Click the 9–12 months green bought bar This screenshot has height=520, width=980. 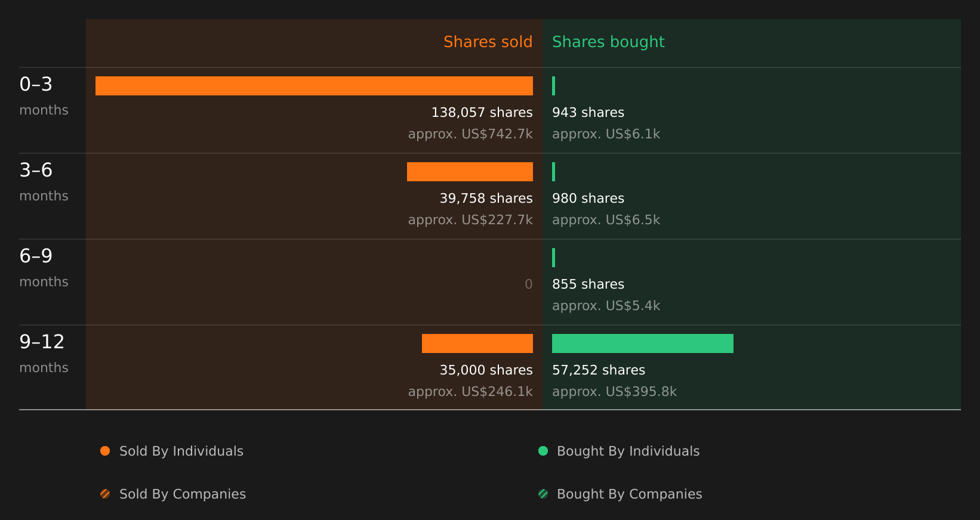(x=643, y=343)
